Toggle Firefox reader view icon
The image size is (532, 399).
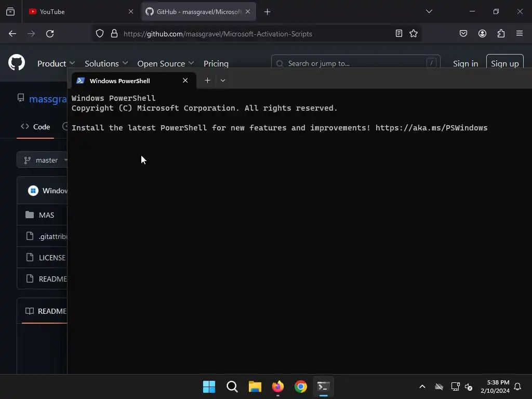pyautogui.click(x=399, y=33)
